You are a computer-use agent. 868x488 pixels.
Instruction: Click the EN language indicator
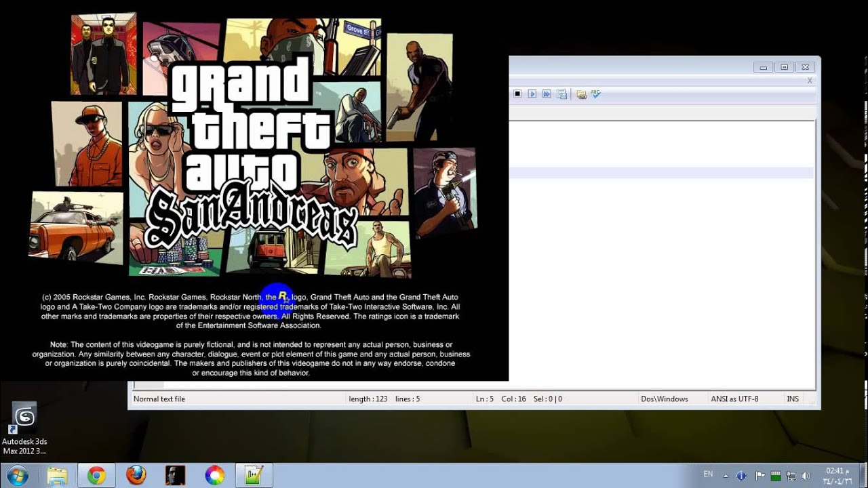click(708, 474)
